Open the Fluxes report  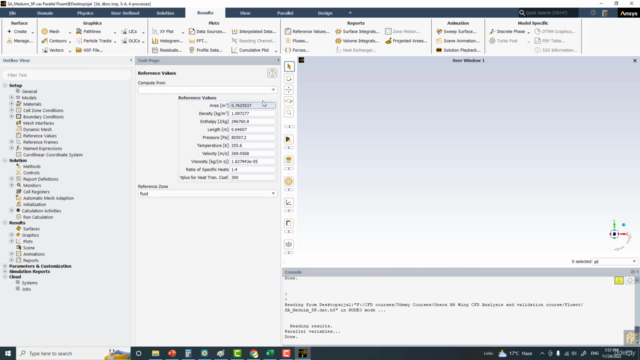click(296, 41)
